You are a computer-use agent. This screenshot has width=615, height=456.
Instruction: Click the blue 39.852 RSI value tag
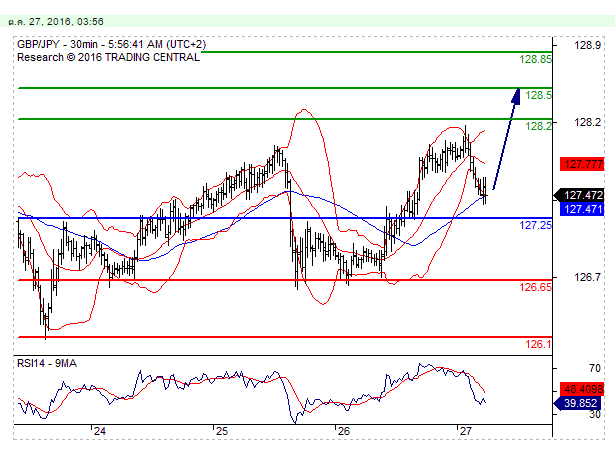click(577, 403)
